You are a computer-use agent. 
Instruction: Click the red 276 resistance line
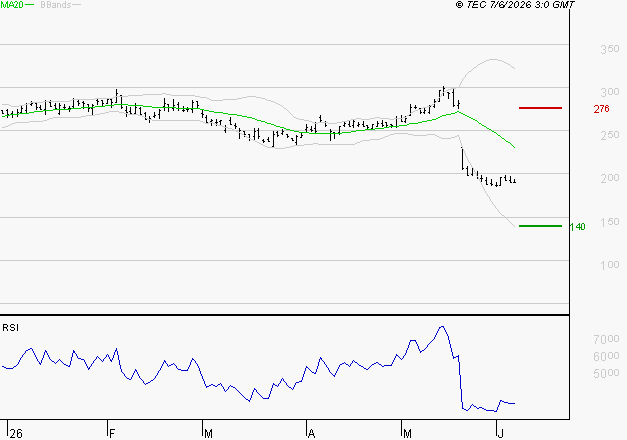click(540, 108)
